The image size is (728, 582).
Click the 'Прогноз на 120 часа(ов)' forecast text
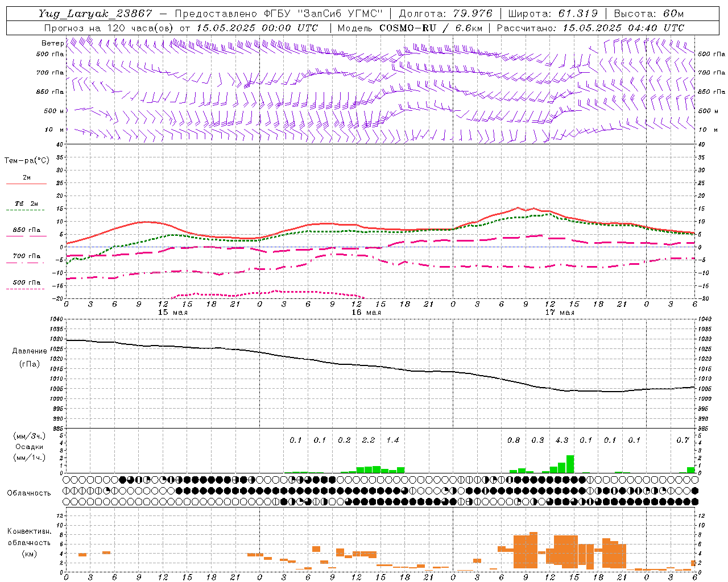pyautogui.click(x=109, y=28)
